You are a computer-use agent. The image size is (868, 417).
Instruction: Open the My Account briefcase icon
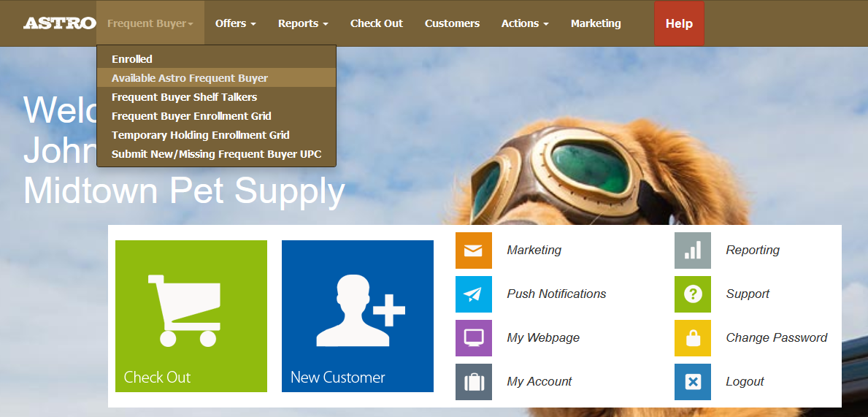pyautogui.click(x=473, y=382)
